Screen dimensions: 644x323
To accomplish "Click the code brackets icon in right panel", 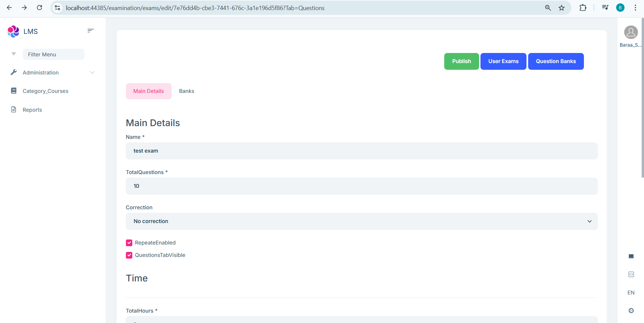I will [631, 274].
